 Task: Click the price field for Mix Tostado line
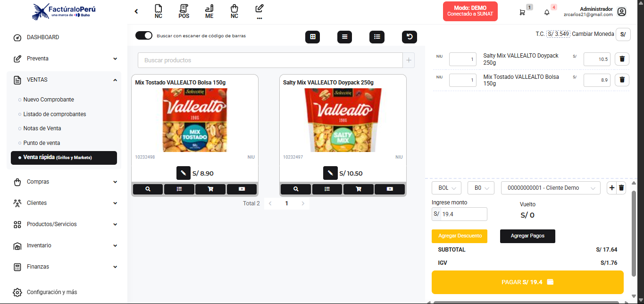click(597, 80)
